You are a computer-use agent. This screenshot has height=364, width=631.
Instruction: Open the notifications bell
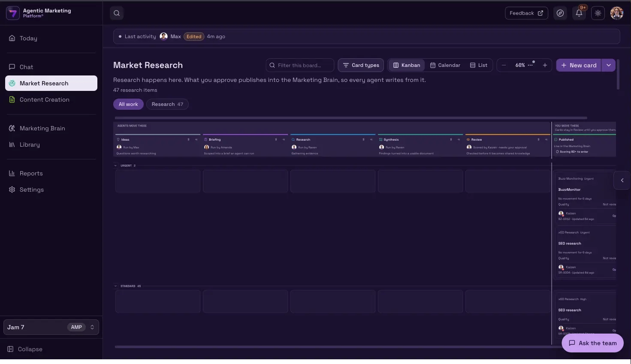pos(579,13)
